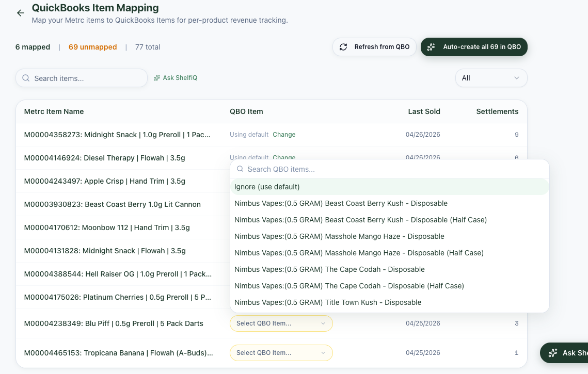Open Select QBO Item for Blu Piff row
588x374 pixels.
(x=281, y=323)
